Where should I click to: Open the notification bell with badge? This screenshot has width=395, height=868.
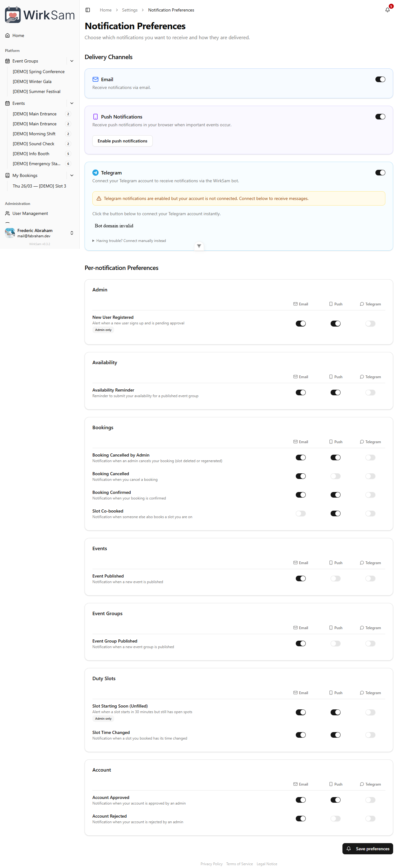(388, 10)
